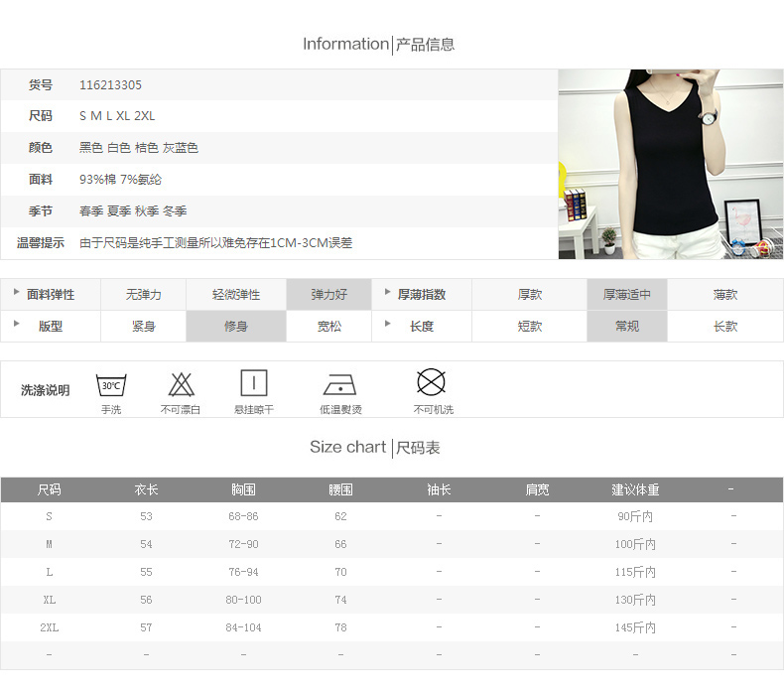Click the 胸围 column header
Screen dimensions: 784x690
pyautogui.click(x=243, y=489)
